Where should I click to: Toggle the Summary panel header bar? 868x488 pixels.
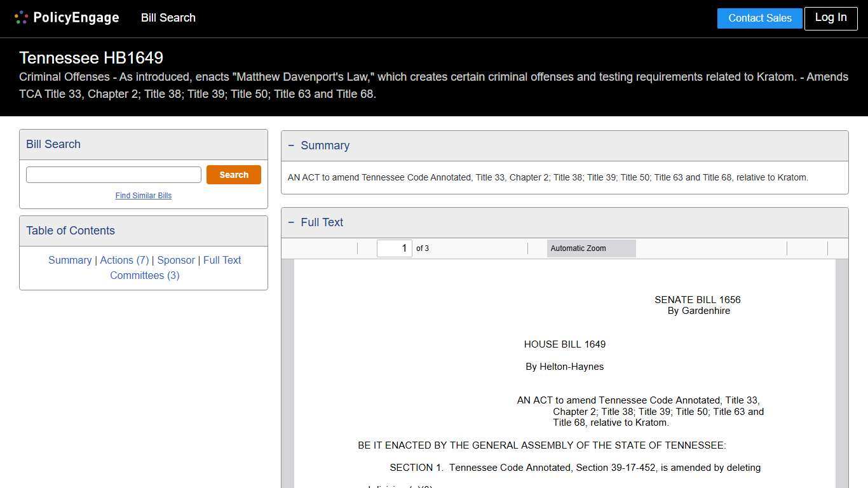tap(564, 146)
